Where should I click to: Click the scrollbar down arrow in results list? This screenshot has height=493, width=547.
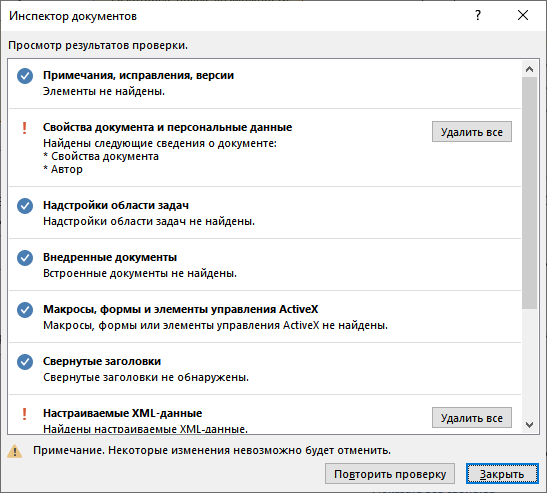pos(529,425)
